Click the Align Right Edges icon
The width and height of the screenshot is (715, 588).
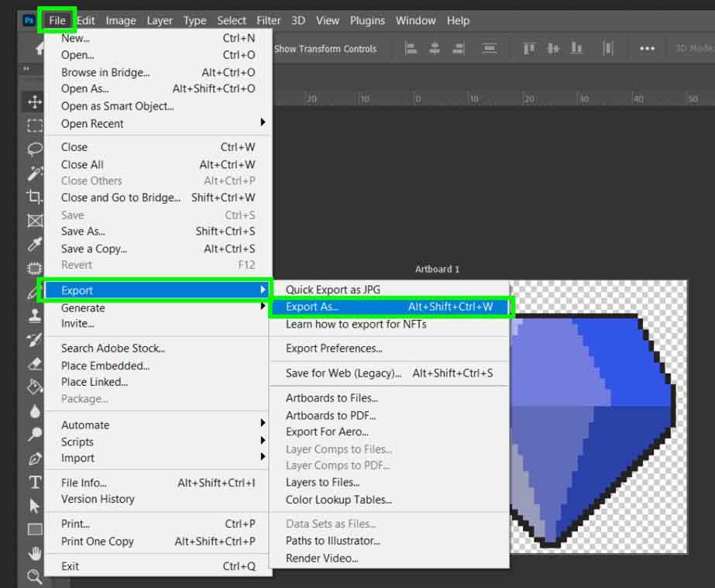click(x=459, y=48)
